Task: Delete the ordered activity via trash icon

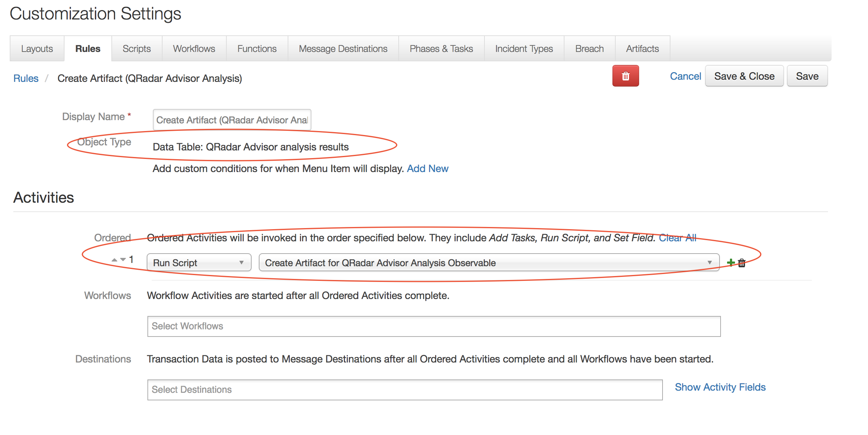Action: (742, 263)
